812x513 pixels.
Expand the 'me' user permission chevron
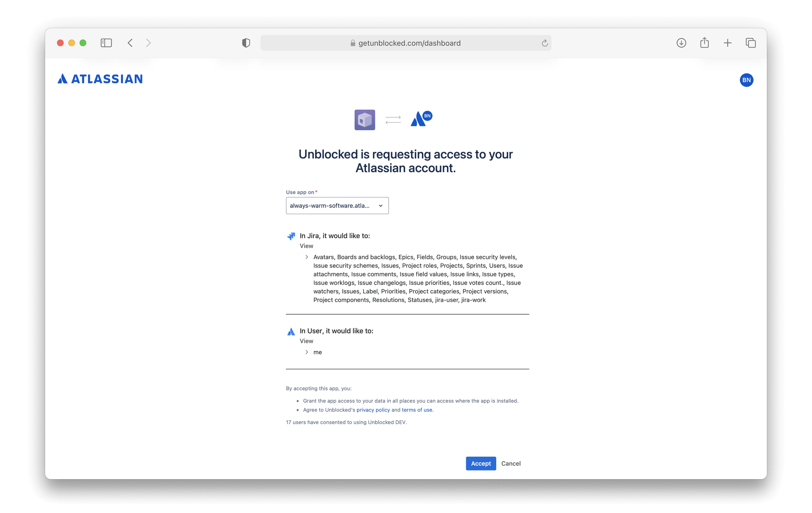click(306, 352)
